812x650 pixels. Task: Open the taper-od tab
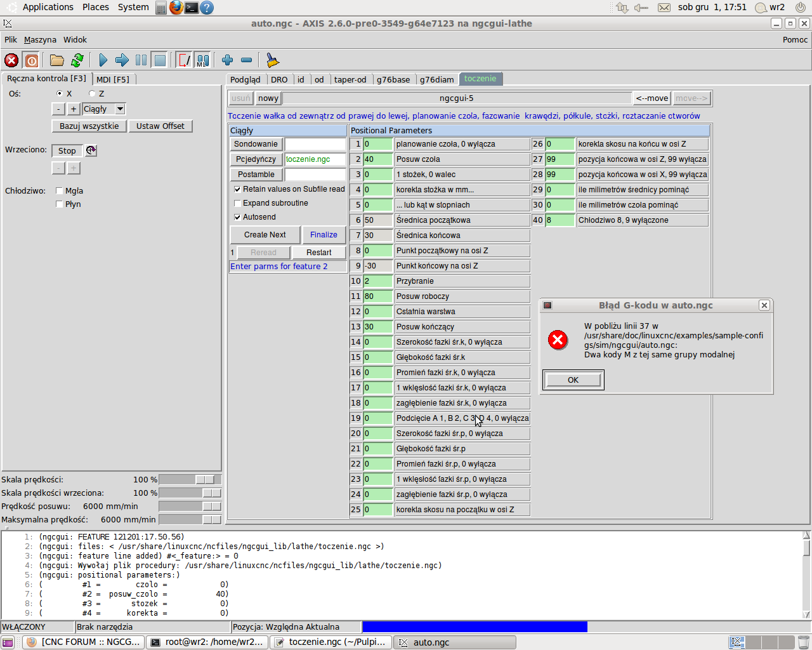coord(350,79)
